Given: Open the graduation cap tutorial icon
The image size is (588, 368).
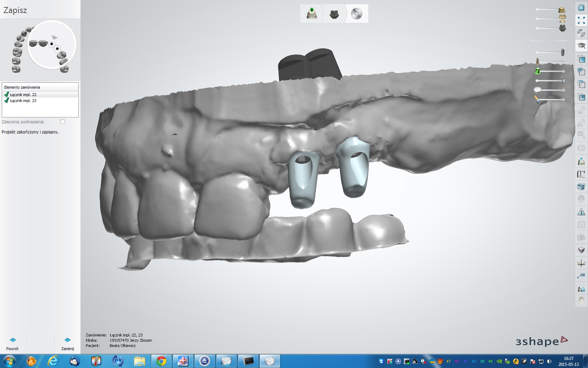Looking at the screenshot, I should tap(581, 46).
